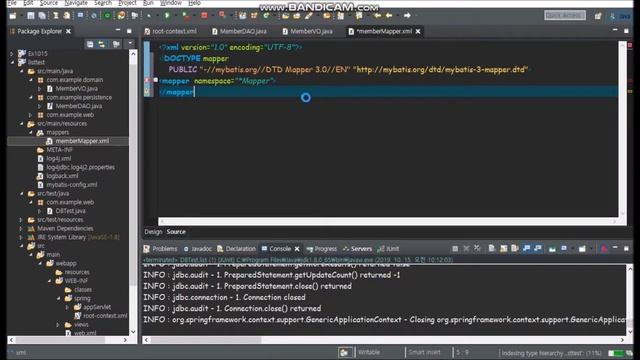
Task: Expand the com.example.web package under src/main/java
Action: click(30, 115)
